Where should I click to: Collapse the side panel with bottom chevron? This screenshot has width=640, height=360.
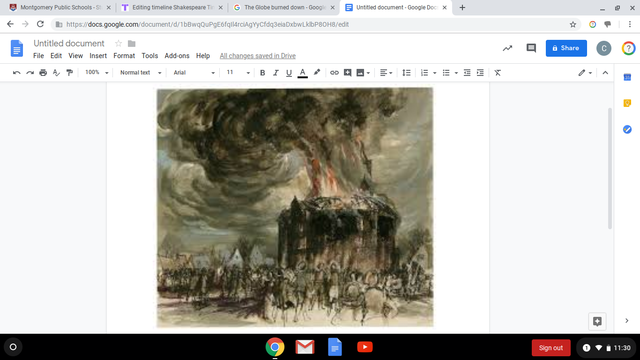tap(627, 321)
